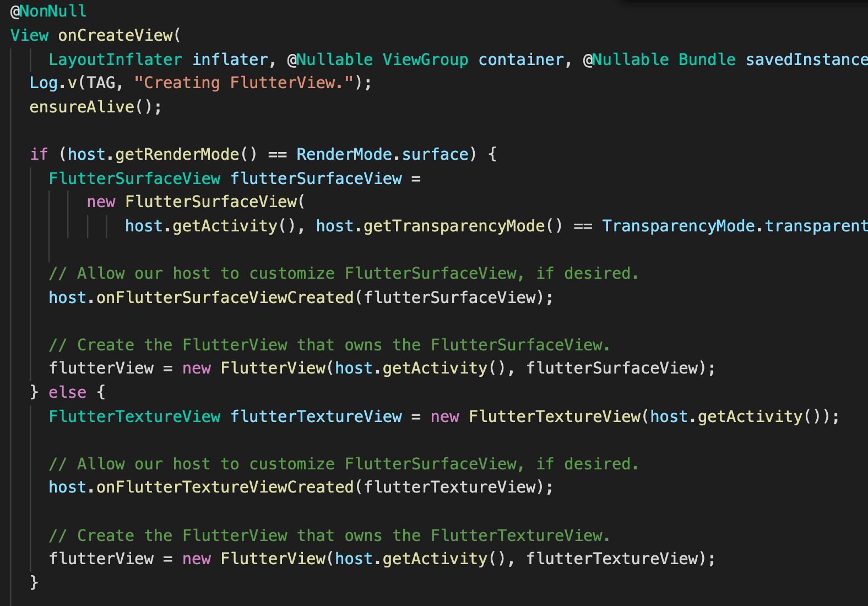Viewport: 868px width, 606px height.
Task: Click comment about owning the FlutterTextureView
Action: click(x=329, y=535)
